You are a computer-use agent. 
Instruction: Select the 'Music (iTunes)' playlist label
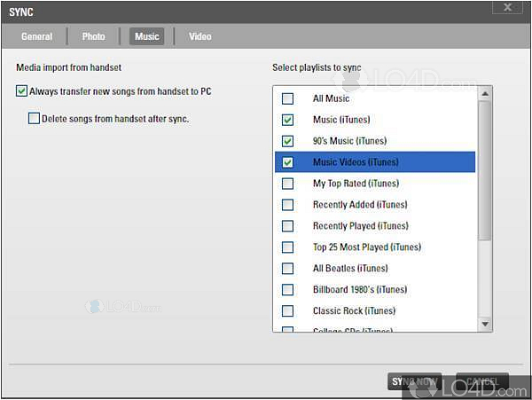tap(341, 120)
